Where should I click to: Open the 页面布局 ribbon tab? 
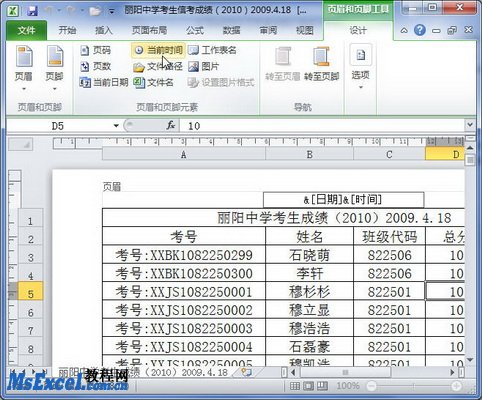point(149,30)
